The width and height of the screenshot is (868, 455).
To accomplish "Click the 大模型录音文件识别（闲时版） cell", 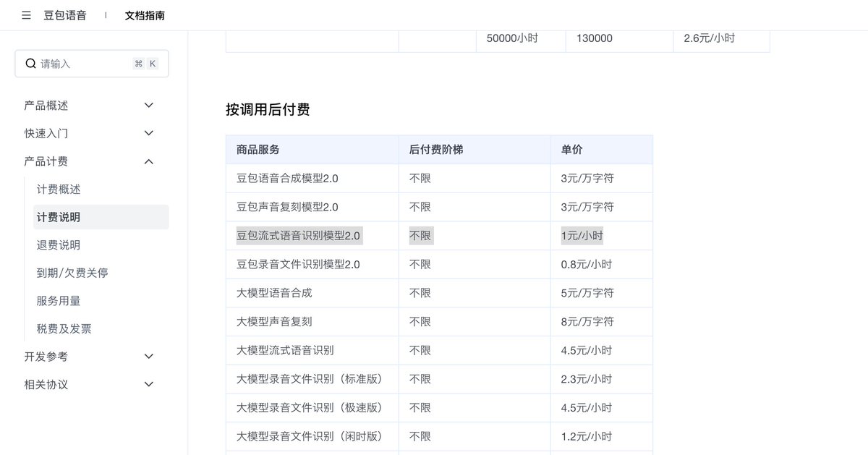I will [312, 437].
